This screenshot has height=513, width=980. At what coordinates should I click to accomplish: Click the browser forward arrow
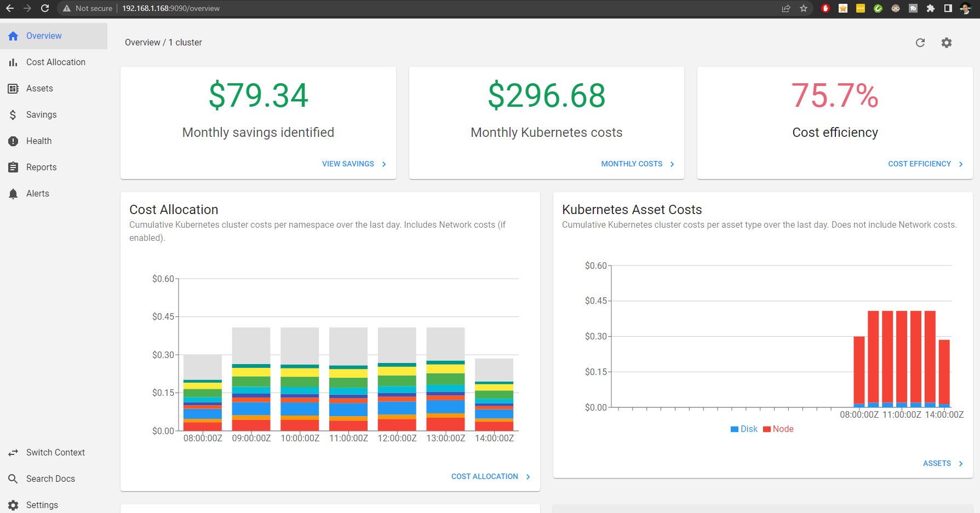point(27,8)
